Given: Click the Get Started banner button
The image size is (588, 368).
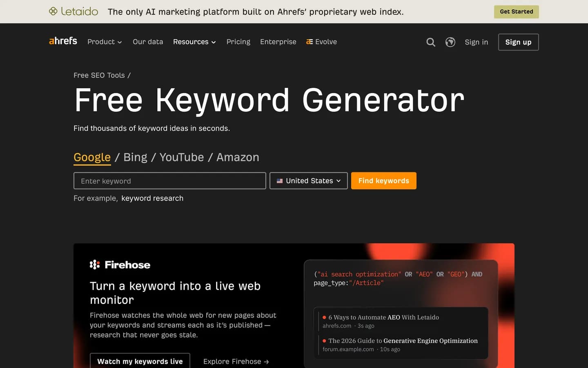Looking at the screenshot, I should (516, 12).
